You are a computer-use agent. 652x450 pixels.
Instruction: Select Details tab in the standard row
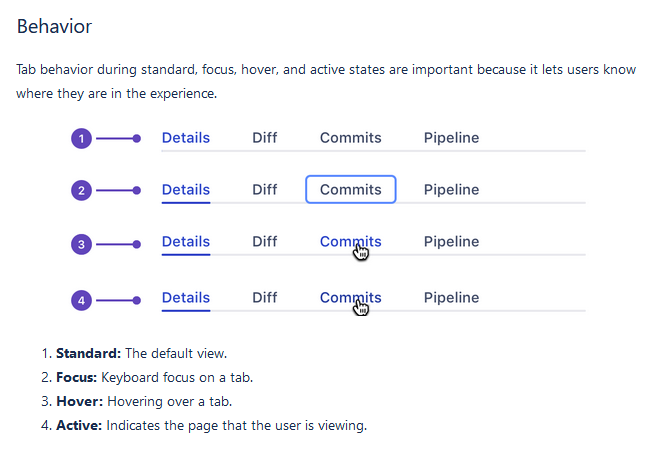186,138
